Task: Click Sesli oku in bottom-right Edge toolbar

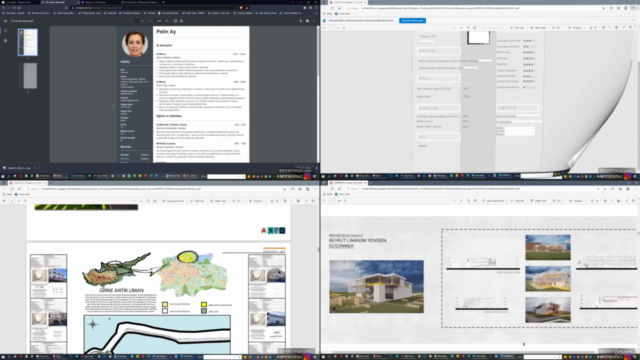Action: (517, 201)
